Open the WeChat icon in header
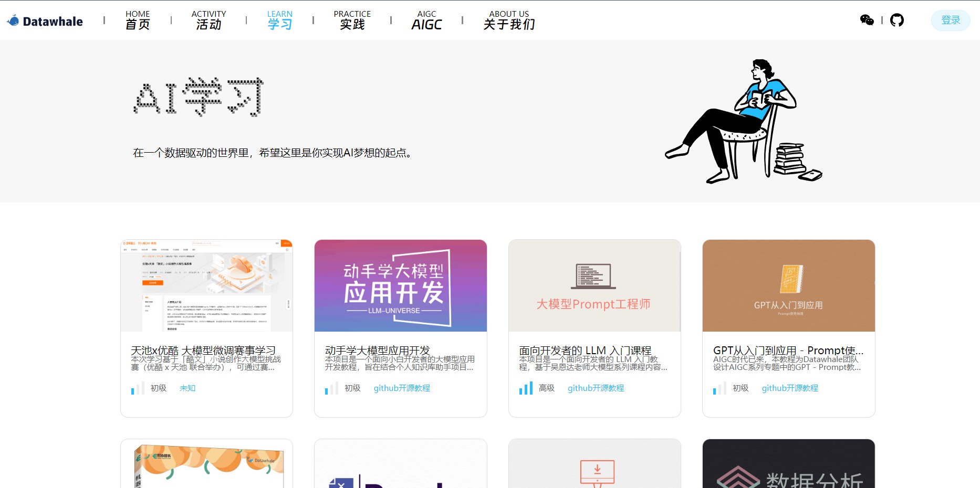This screenshot has height=488, width=980. pos(867,20)
